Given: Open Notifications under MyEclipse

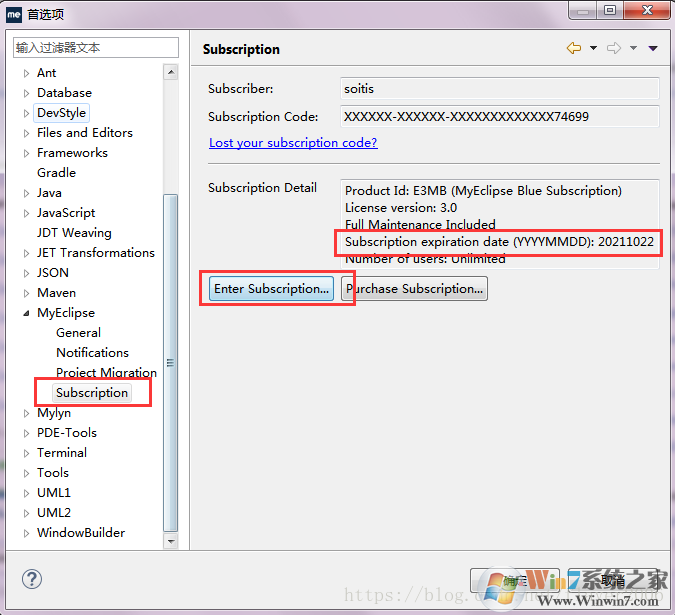Looking at the screenshot, I should [92, 352].
